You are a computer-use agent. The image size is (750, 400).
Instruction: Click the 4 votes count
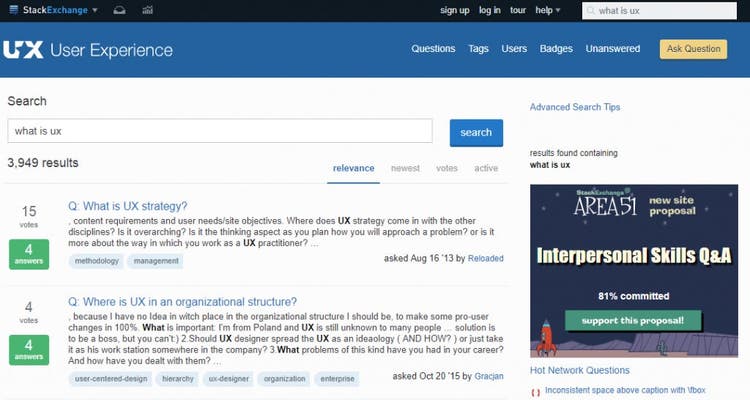coord(29,311)
